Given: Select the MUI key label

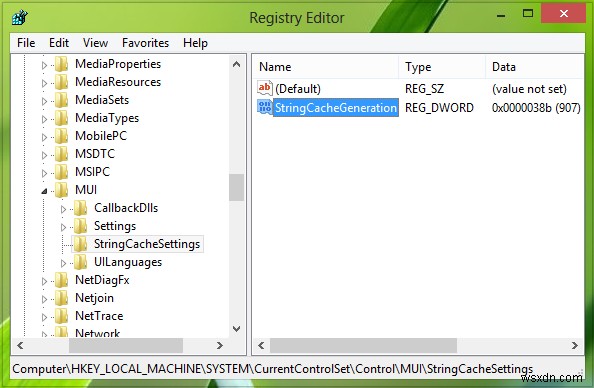Looking at the screenshot, I should coord(86,190).
